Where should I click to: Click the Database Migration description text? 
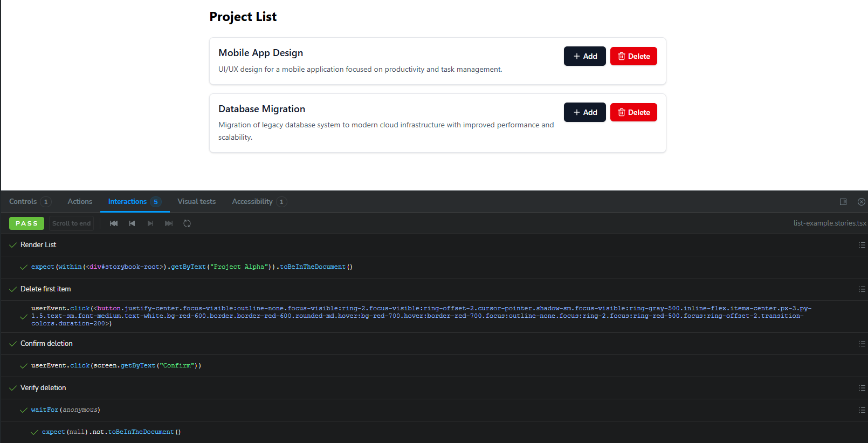click(386, 131)
